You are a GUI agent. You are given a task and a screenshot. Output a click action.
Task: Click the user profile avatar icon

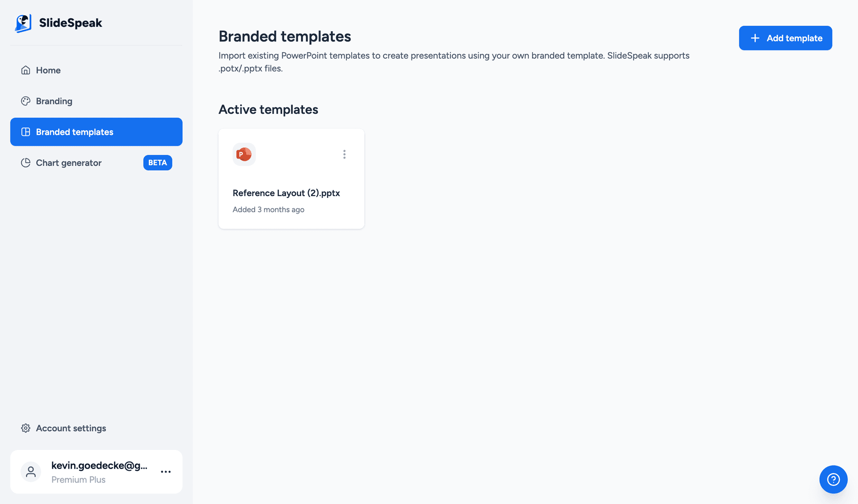tap(30, 472)
